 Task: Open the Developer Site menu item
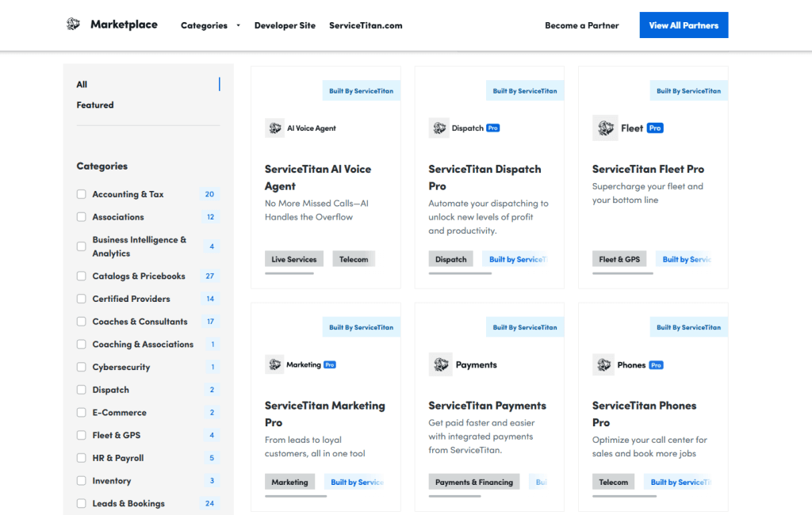[285, 25]
